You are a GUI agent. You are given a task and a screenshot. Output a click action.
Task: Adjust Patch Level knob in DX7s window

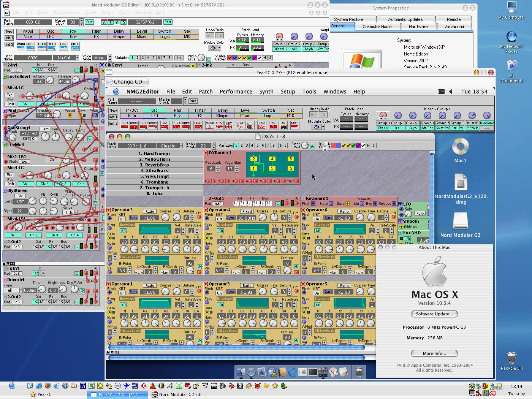pyautogui.click(x=305, y=146)
